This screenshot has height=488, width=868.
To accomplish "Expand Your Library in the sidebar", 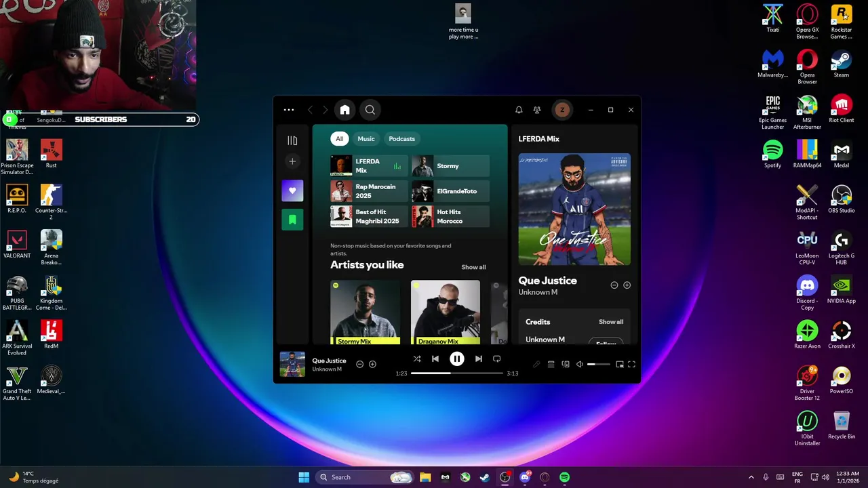I will [x=292, y=140].
